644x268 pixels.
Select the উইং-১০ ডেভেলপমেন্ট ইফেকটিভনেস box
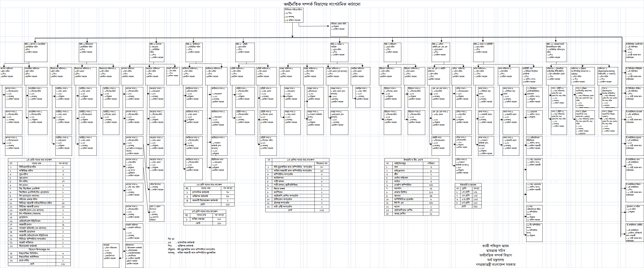tap(556, 52)
